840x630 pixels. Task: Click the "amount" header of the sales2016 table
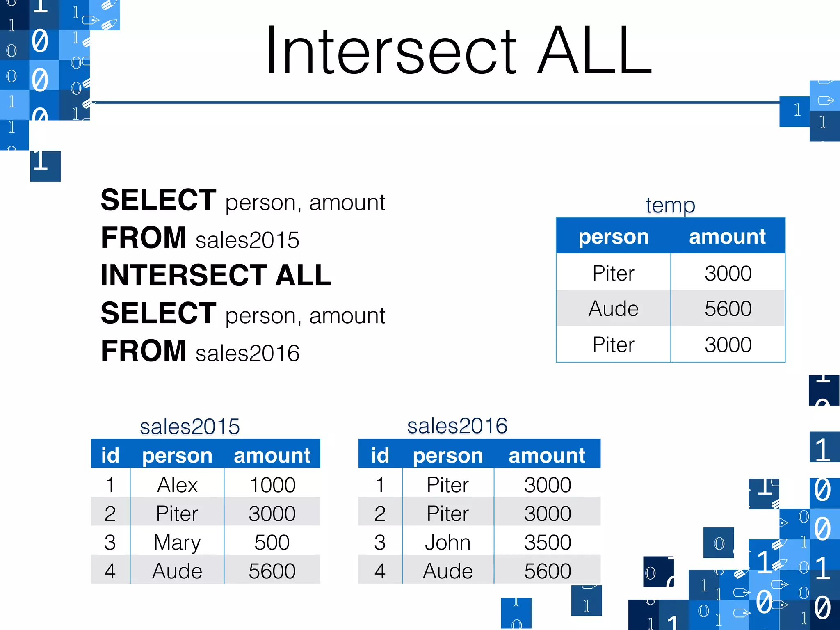[547, 455]
